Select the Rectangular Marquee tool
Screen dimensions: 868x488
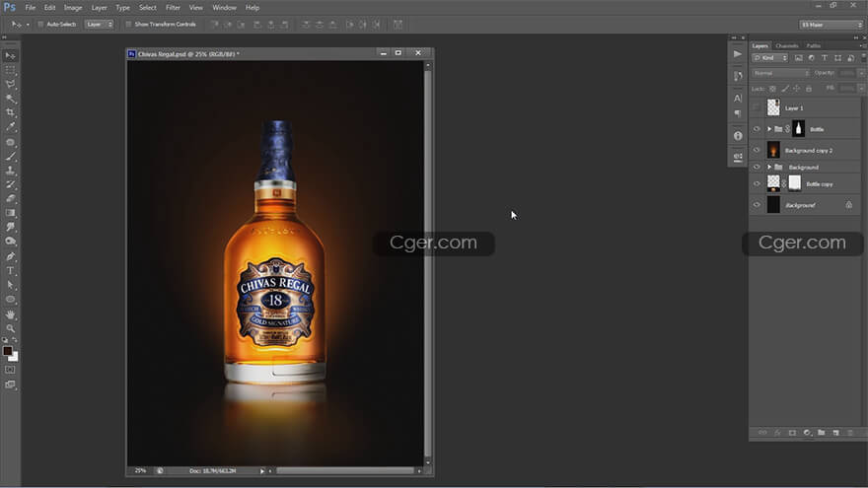10,70
